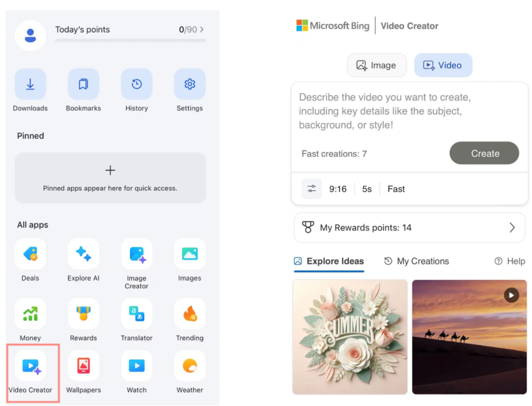Launch the Video Creator app
The image size is (532, 406).
pos(30,366)
